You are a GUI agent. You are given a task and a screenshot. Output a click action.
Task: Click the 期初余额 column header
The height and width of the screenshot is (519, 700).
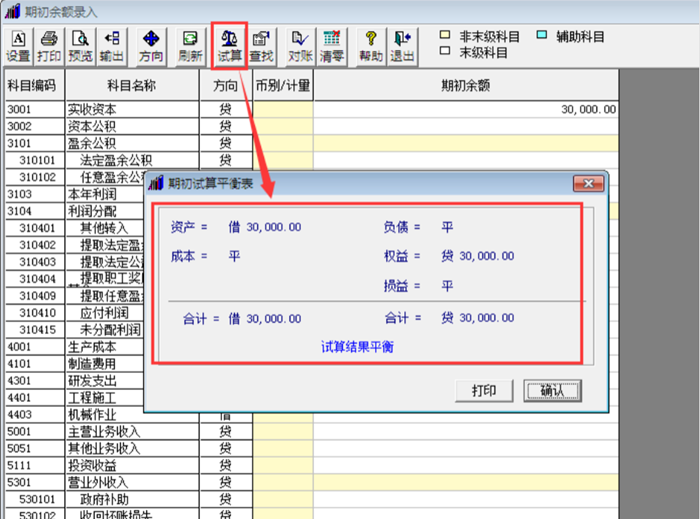(466, 85)
